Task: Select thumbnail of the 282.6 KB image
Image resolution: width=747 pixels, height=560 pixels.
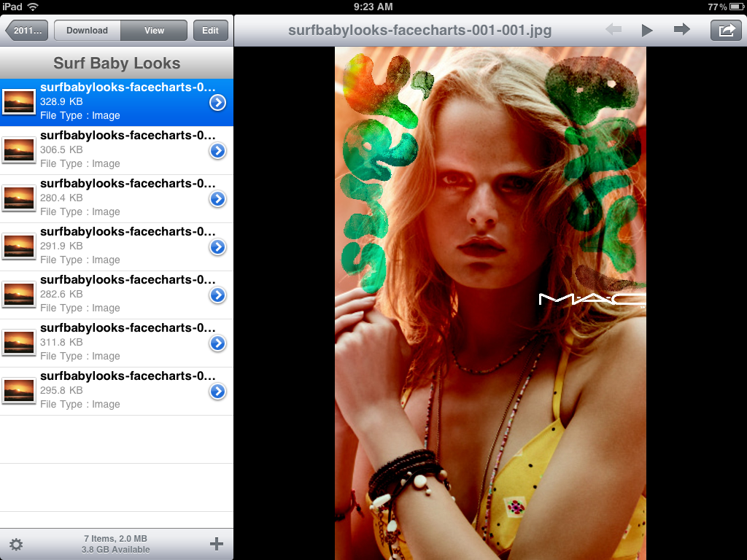Action: pyautogui.click(x=19, y=295)
